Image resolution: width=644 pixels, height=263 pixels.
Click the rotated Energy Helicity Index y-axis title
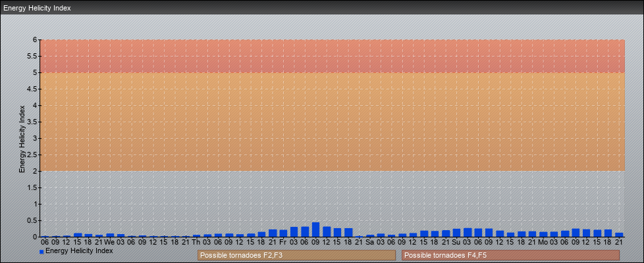[22, 138]
